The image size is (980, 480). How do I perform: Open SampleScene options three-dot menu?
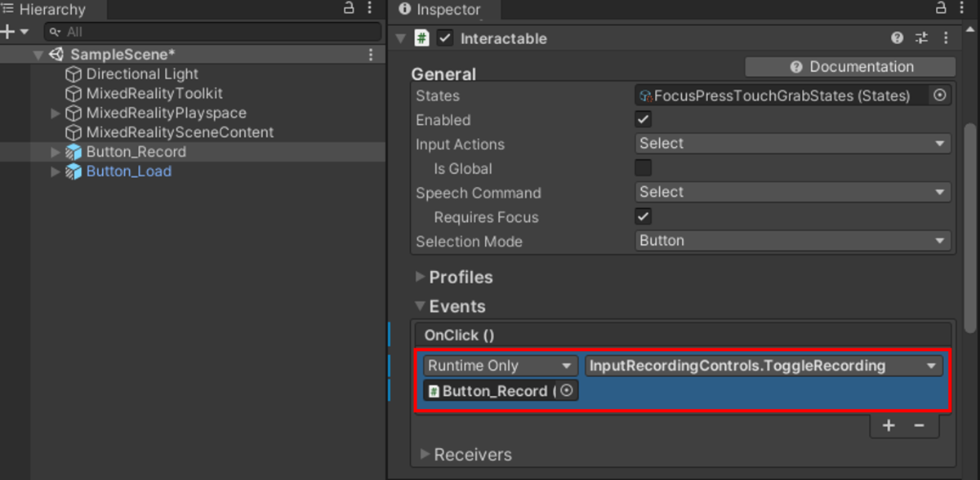371,55
